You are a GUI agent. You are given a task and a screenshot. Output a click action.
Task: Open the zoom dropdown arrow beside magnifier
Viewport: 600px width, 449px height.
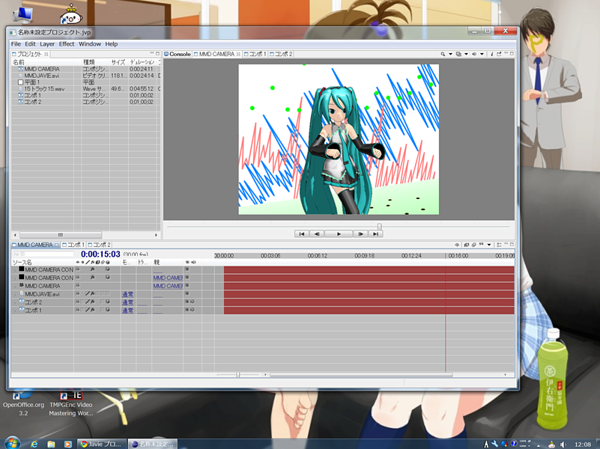[450, 54]
